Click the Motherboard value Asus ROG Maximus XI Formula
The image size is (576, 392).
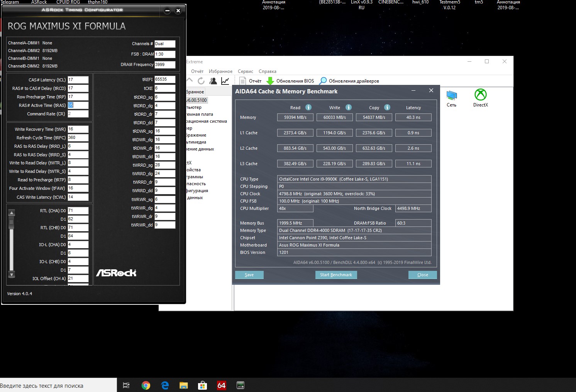354,245
